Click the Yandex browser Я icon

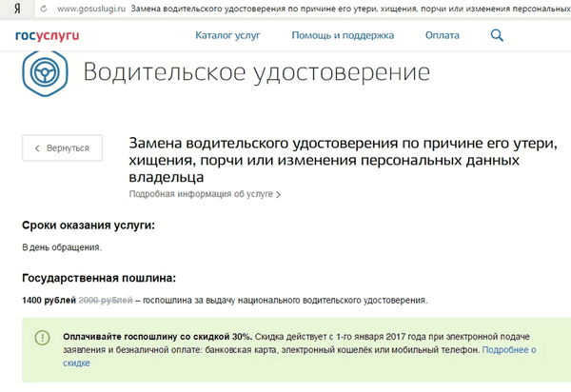click(17, 9)
